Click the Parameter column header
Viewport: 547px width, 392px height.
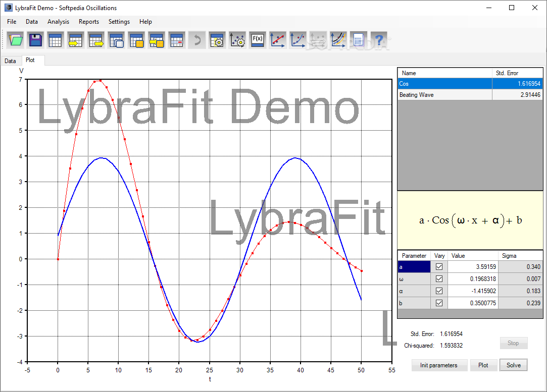pos(414,256)
